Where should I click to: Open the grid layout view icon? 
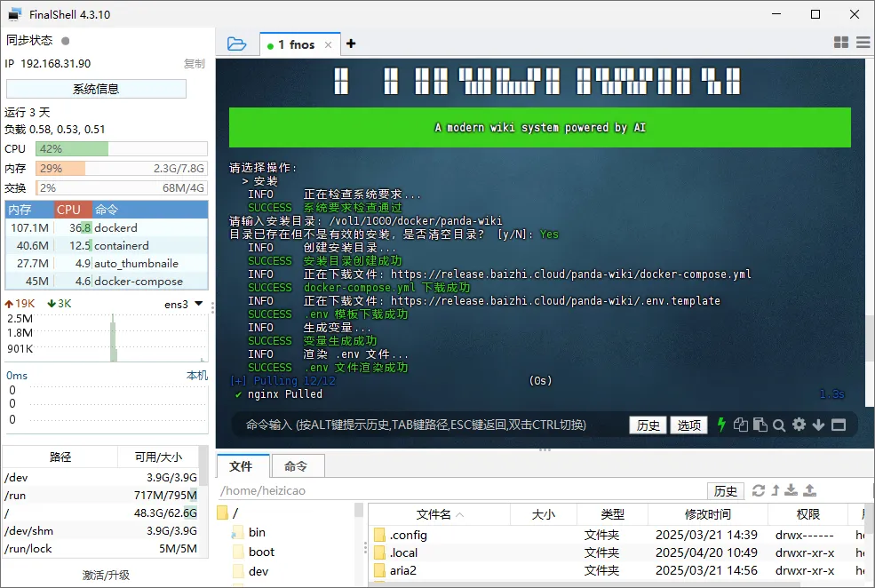[x=841, y=43]
